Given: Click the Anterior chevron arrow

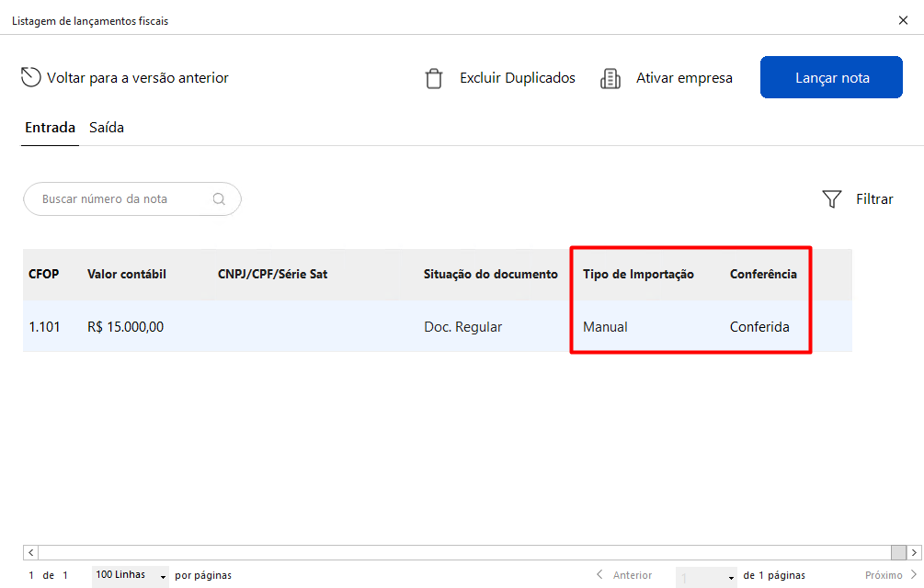Looking at the screenshot, I should tap(599, 574).
